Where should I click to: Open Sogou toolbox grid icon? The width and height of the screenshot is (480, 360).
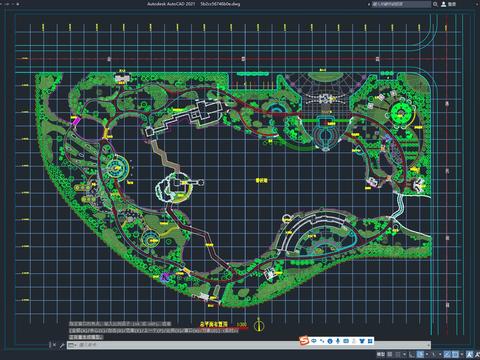[370, 341]
